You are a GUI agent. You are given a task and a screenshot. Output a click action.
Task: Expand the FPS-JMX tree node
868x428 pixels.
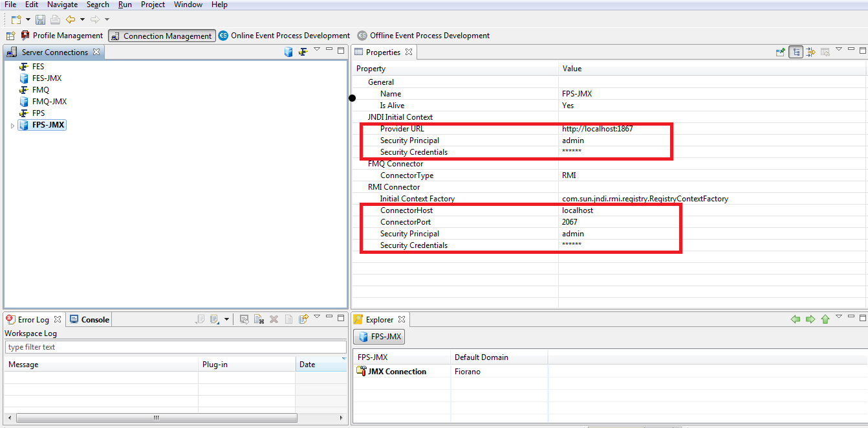(12, 126)
